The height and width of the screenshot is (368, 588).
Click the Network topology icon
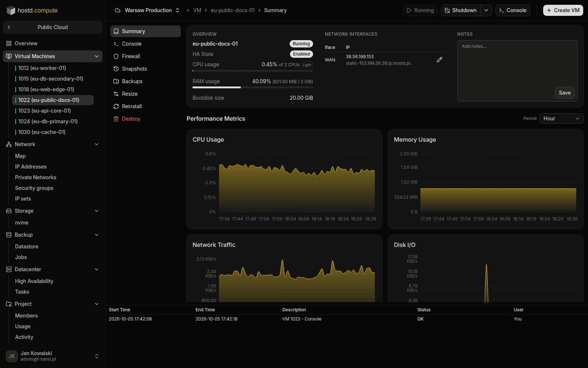tap(9, 144)
